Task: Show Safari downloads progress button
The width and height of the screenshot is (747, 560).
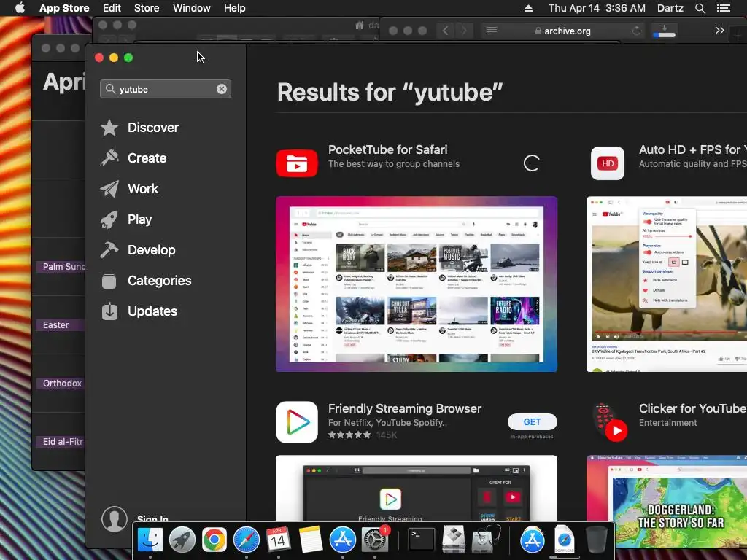Action: tap(664, 31)
